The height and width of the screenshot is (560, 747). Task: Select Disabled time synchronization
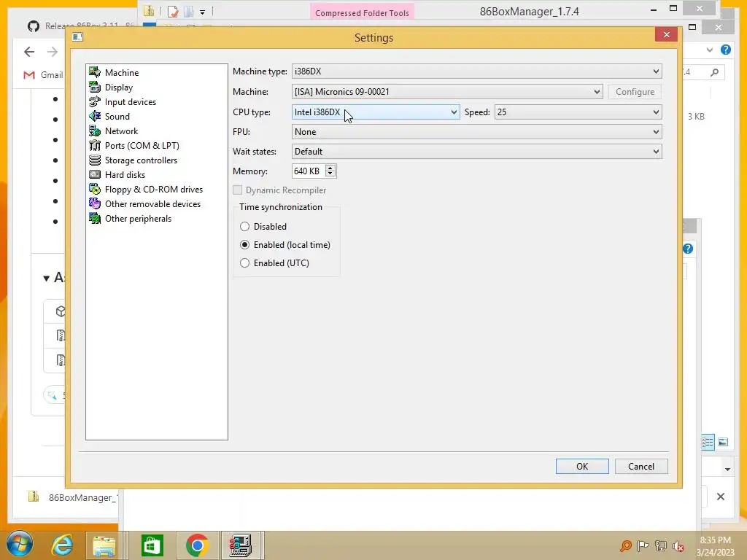pos(244,227)
